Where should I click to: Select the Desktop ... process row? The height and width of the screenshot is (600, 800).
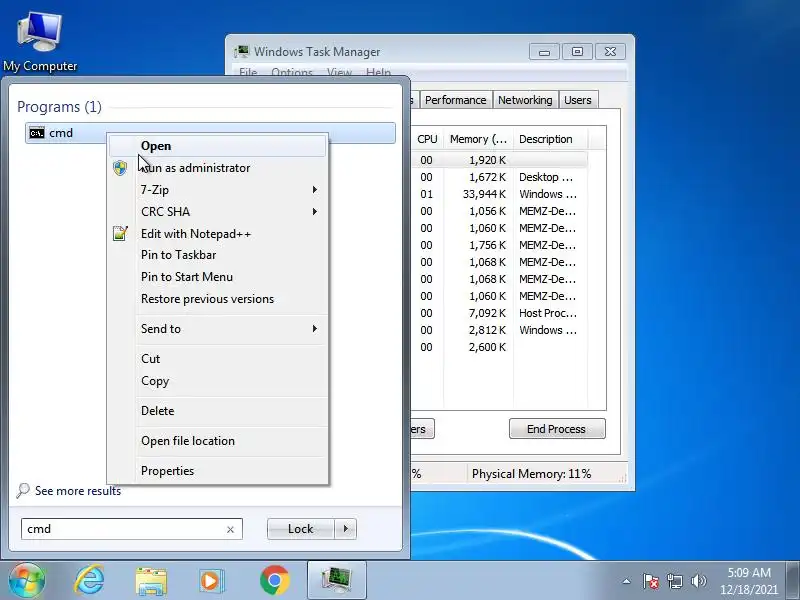coord(499,178)
